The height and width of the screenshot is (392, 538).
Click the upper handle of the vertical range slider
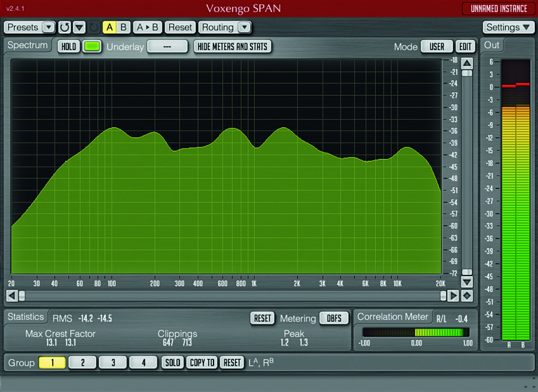coord(467,73)
